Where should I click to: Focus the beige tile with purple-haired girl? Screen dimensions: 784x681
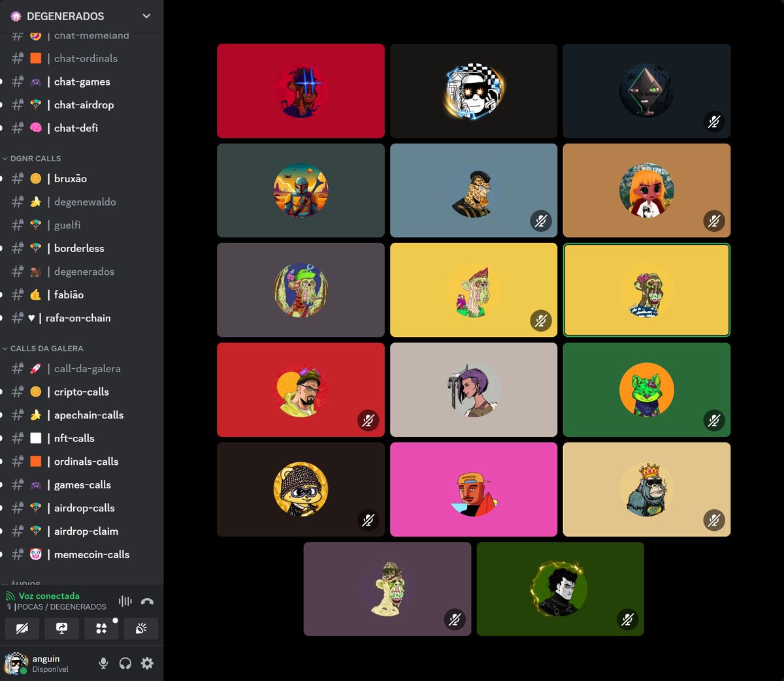pyautogui.click(x=474, y=390)
